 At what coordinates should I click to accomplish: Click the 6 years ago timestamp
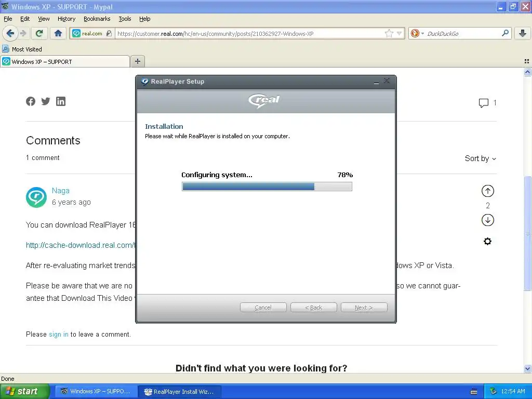point(71,202)
